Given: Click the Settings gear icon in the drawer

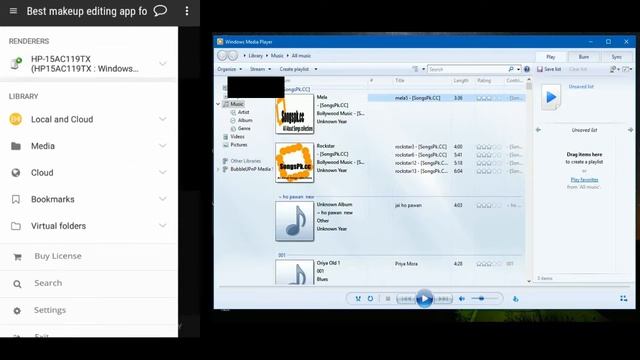Looking at the screenshot, I should pyautogui.click(x=17, y=311).
